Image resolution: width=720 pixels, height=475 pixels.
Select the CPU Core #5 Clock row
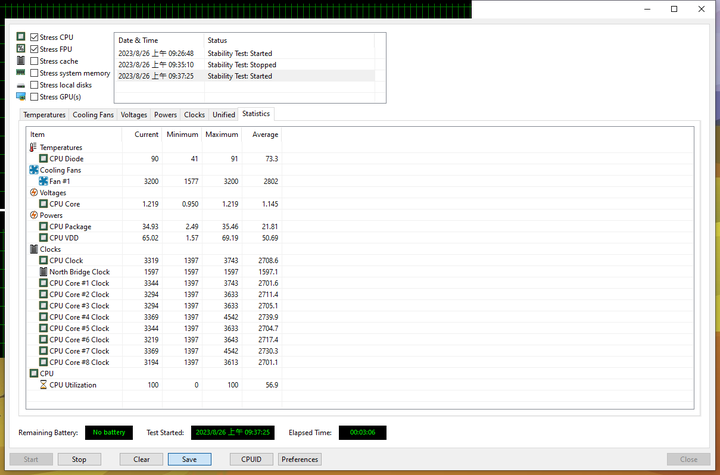click(x=154, y=328)
